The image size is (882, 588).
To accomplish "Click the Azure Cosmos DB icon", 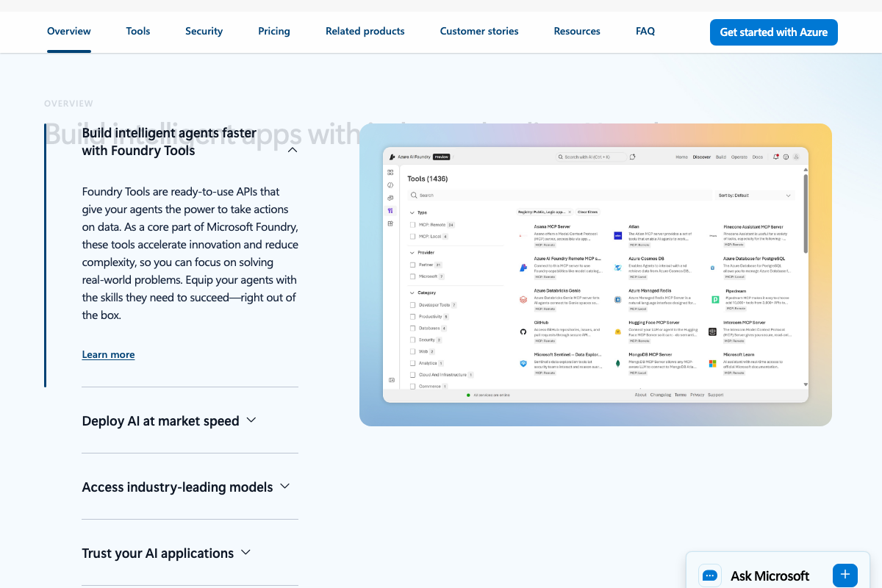I will [x=618, y=268].
